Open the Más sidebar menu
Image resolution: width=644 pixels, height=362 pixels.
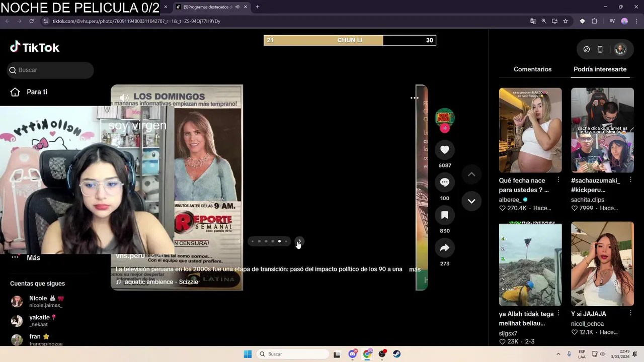(25, 257)
